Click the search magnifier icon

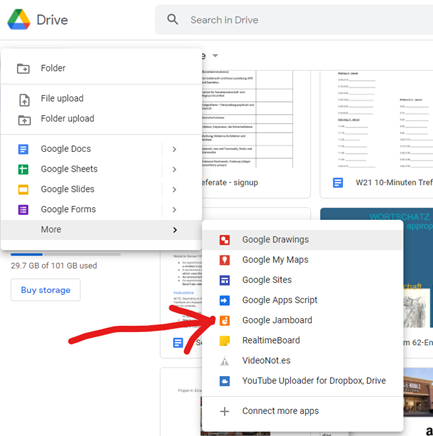tap(172, 19)
